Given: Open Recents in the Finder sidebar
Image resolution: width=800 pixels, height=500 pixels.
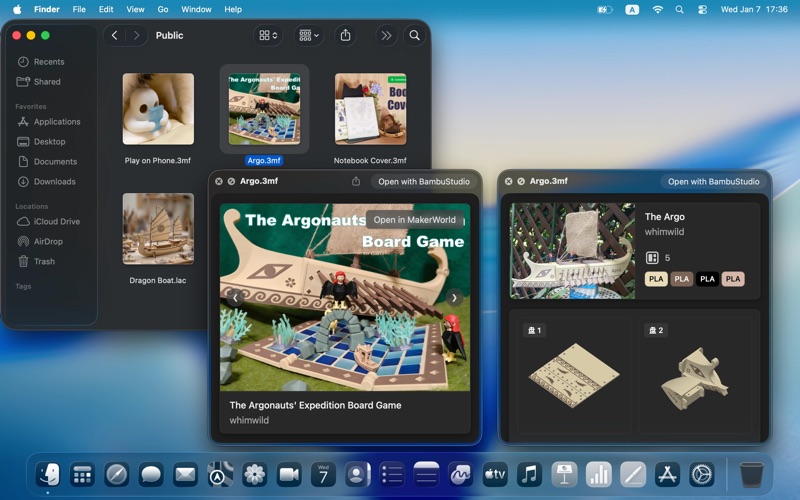Looking at the screenshot, I should pos(49,62).
